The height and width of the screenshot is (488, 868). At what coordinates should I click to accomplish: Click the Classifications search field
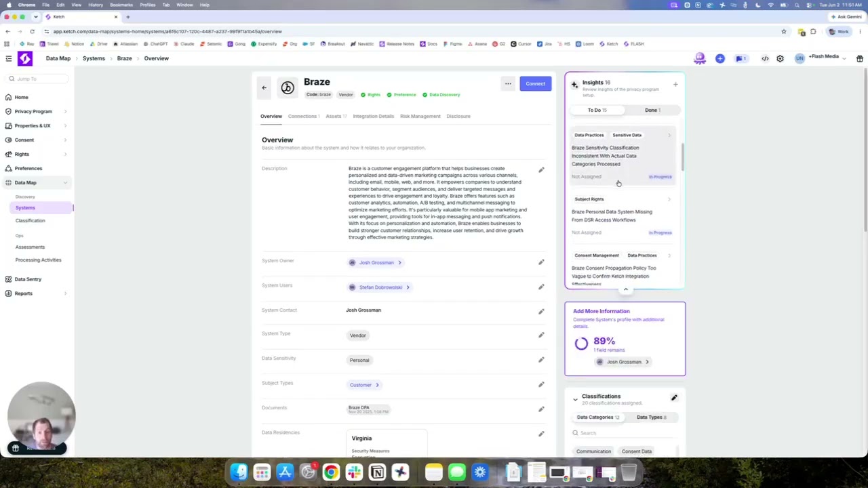coord(624,433)
